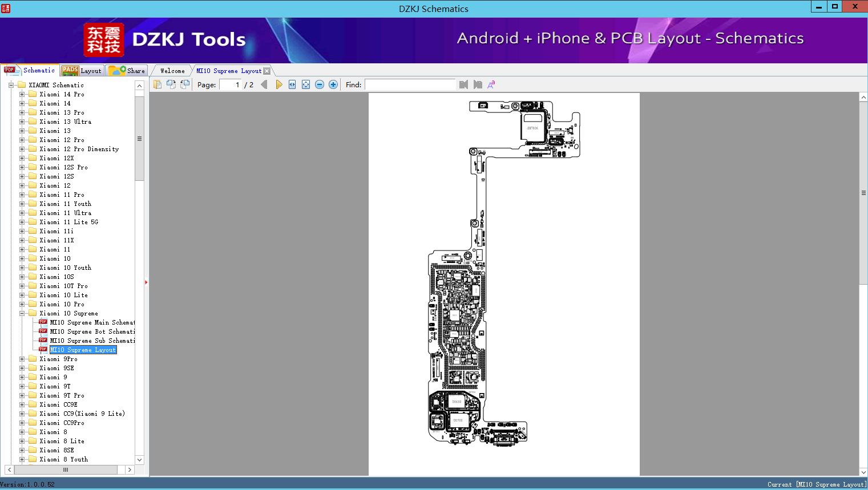Select the Xiaomi 12S Pro tree item
The image size is (868, 490).
click(63, 167)
